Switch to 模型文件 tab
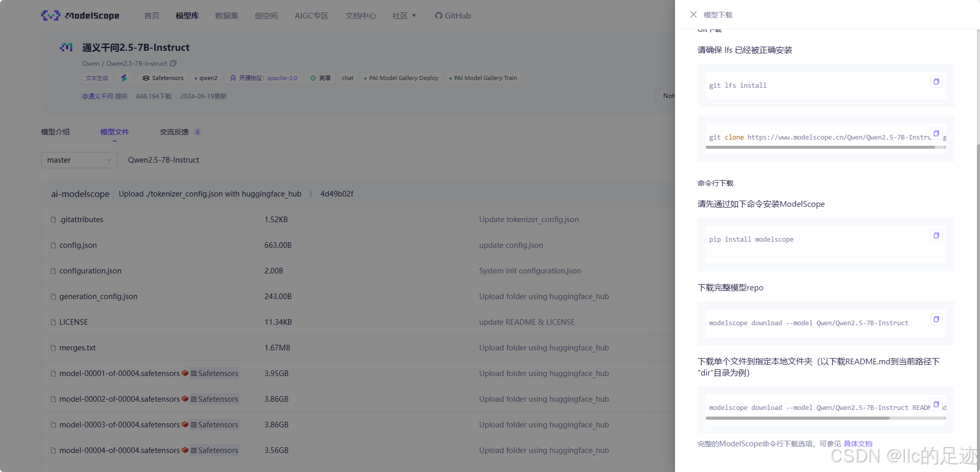 pos(115,132)
